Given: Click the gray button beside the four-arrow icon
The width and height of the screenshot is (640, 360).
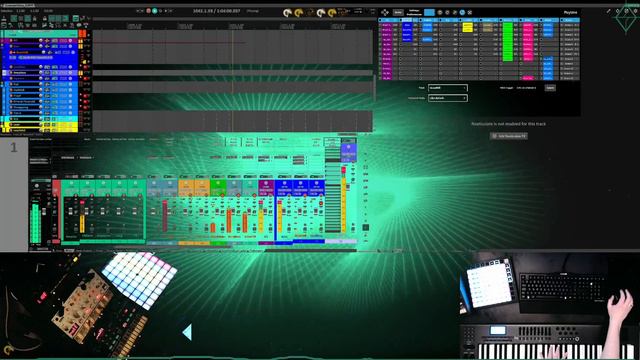Looking at the screenshot, I should click(x=398, y=12).
